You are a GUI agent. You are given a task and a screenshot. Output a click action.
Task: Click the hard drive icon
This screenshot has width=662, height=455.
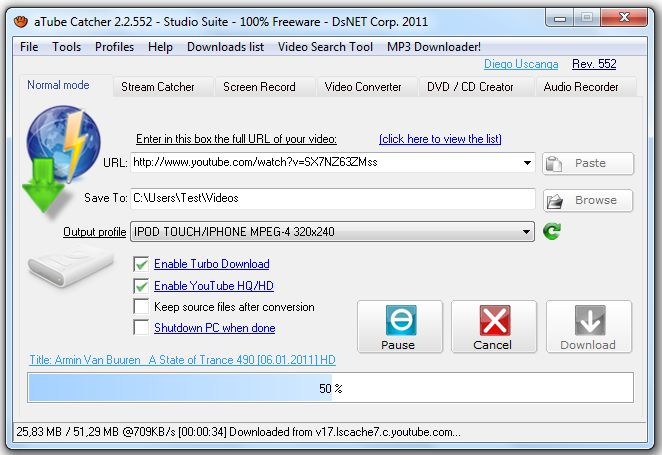[x=70, y=267]
